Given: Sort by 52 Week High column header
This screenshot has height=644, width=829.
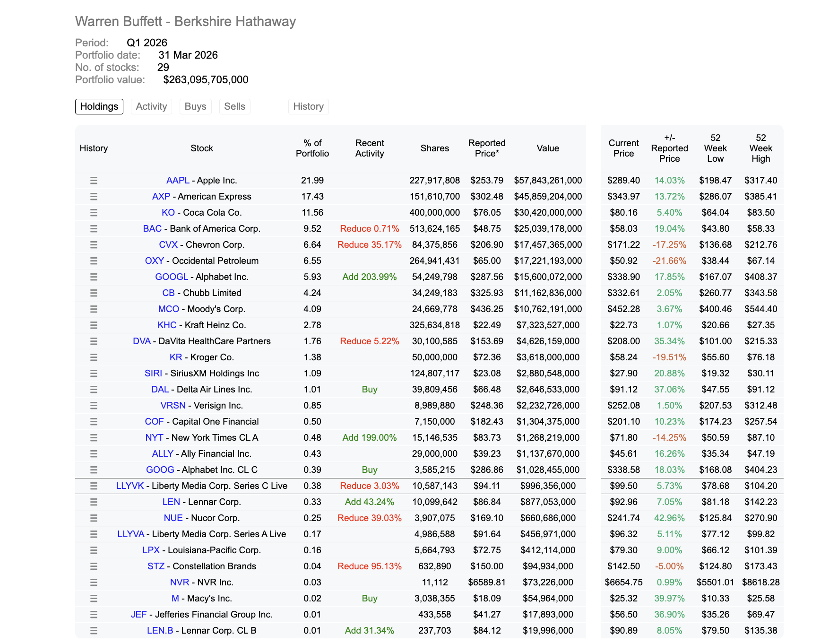Looking at the screenshot, I should click(760, 148).
